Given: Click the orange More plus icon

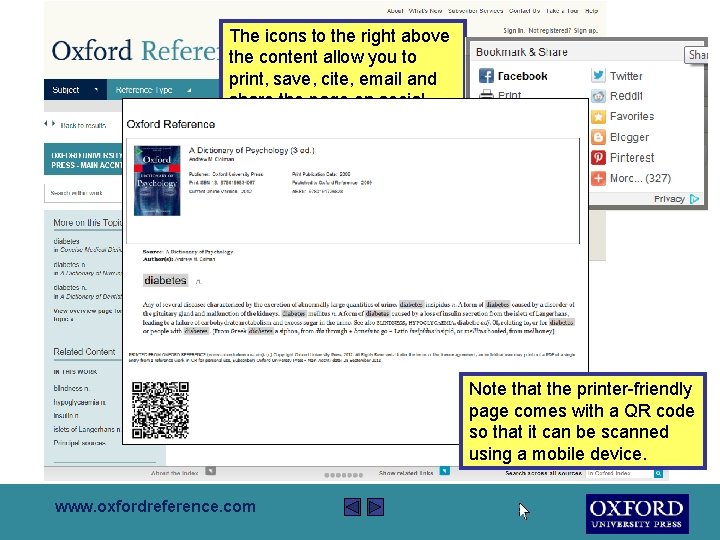Looking at the screenshot, I should [x=598, y=178].
